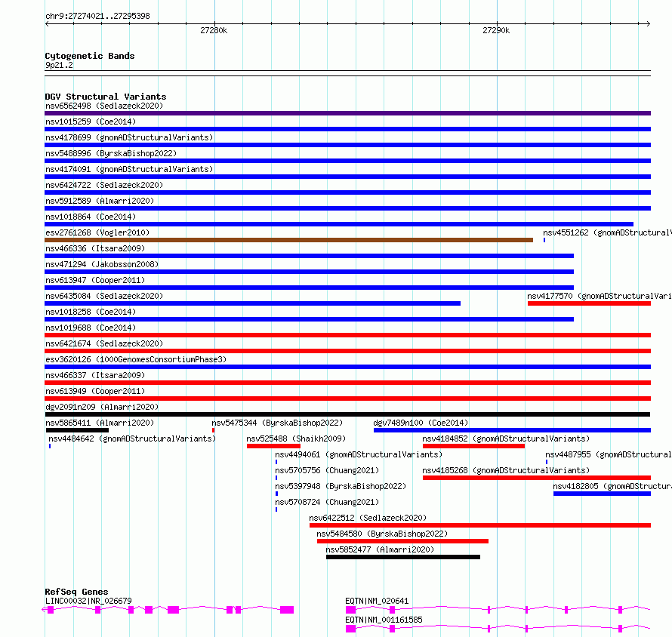The image size is (672, 637).
Task: Click the nsv4177570 red variant bar
Action: [x=589, y=303]
